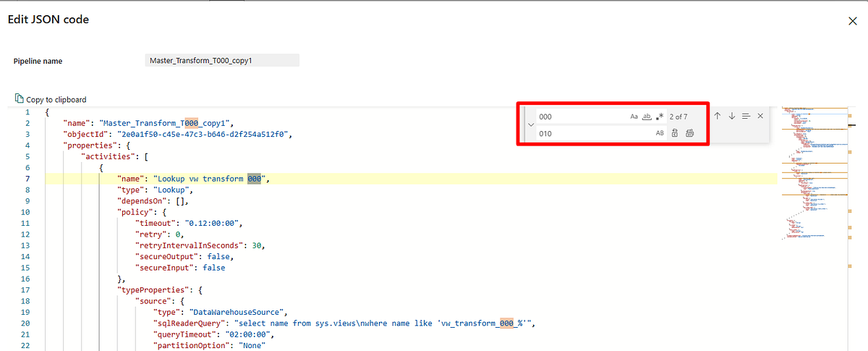Close the find and replace widget

click(760, 116)
